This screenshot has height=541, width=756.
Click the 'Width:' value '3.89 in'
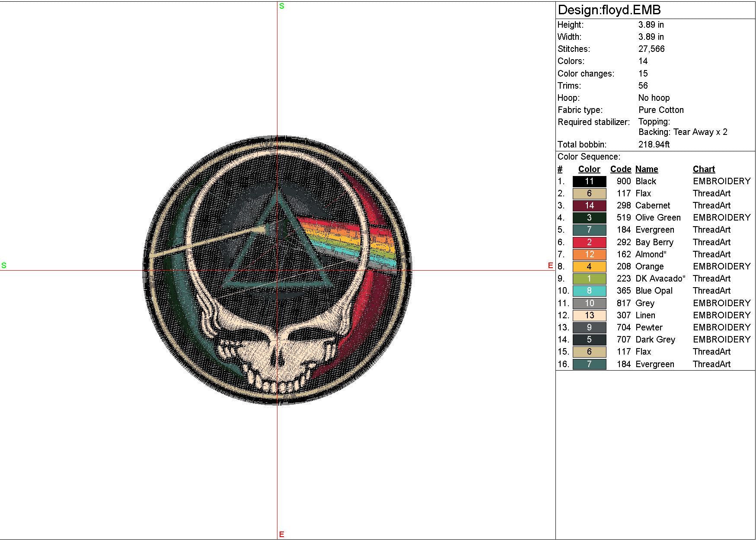coord(651,37)
